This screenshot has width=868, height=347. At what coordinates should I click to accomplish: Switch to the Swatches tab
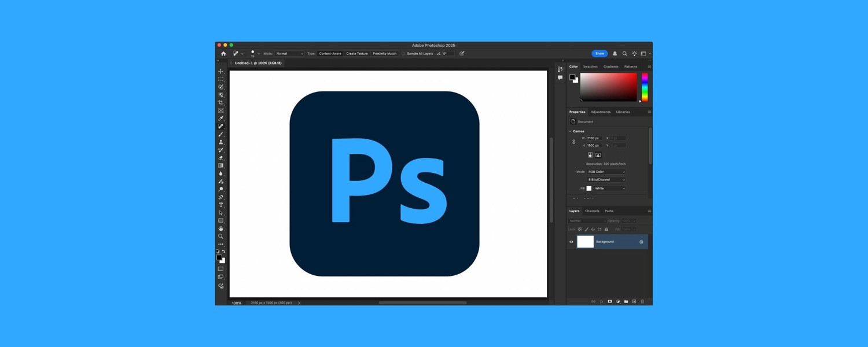tap(590, 67)
